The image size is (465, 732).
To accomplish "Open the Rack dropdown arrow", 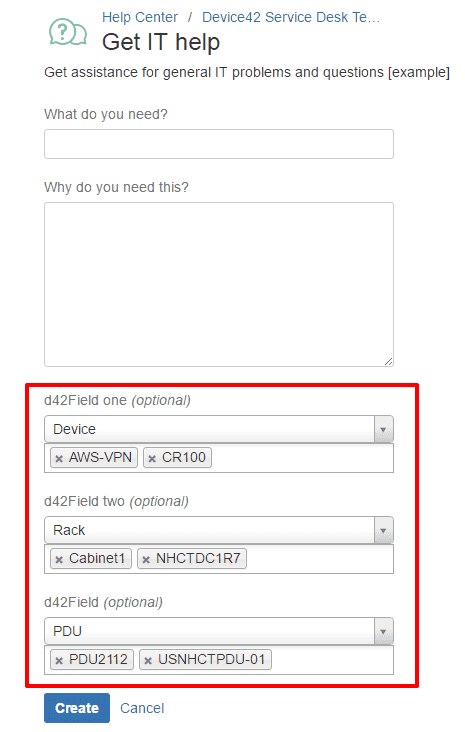I will (x=383, y=530).
